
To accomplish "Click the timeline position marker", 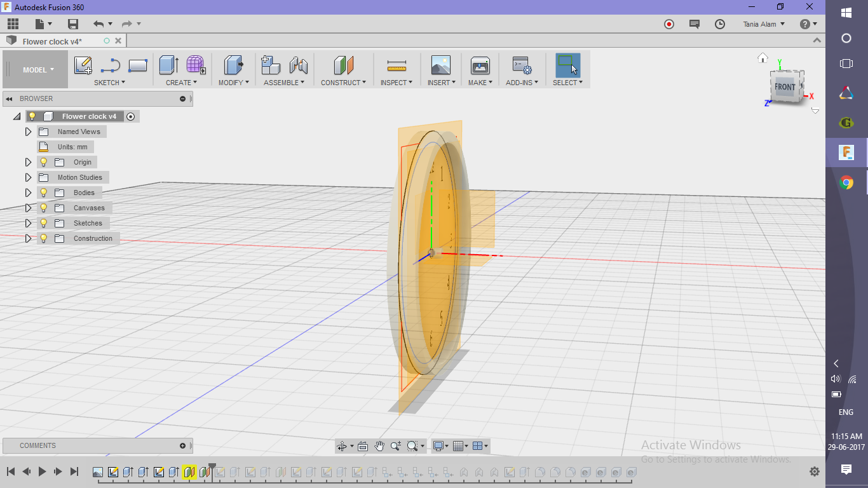I will point(212,468).
